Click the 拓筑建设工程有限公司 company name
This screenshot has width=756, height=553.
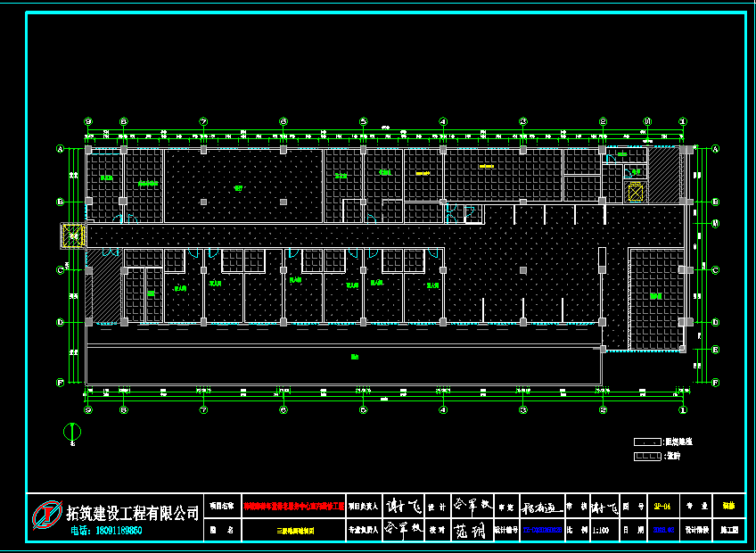point(133,513)
